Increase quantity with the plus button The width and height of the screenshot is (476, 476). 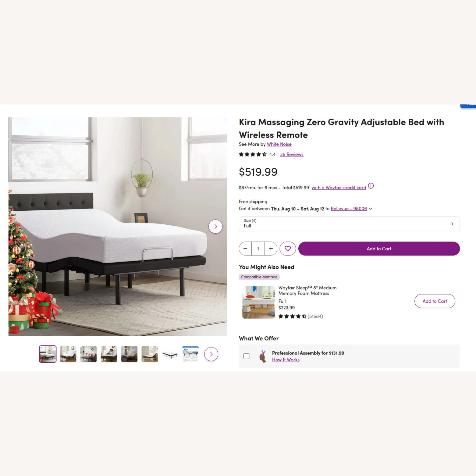click(271, 249)
